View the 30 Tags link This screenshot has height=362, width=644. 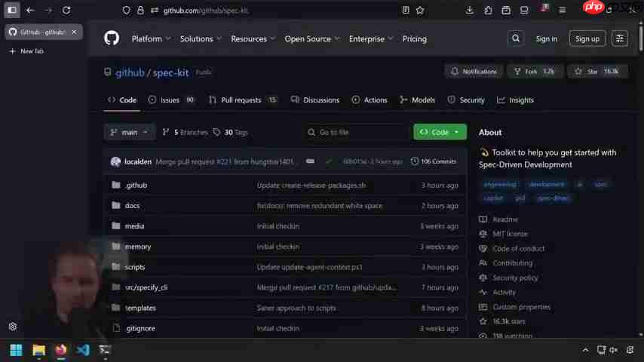pyautogui.click(x=230, y=132)
